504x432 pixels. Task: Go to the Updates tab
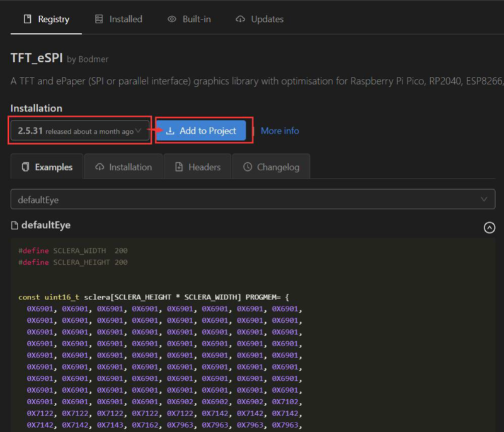[260, 20]
